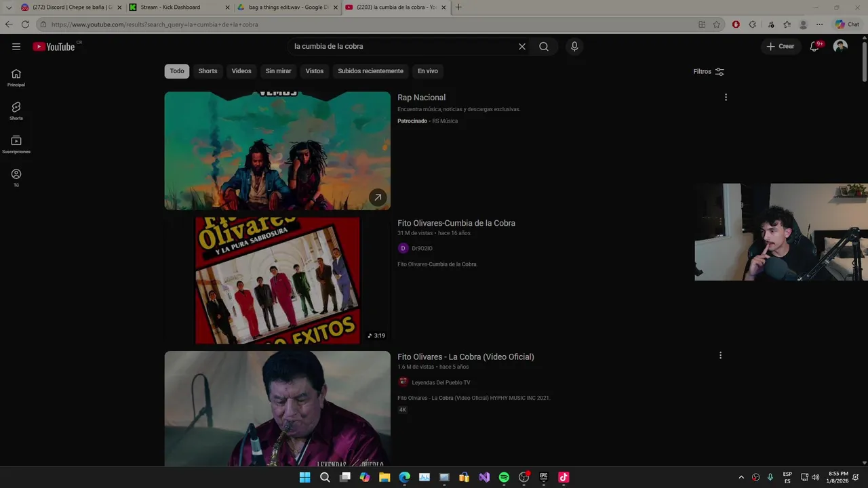Open Visual Studio from taskbar
This screenshot has height=488, width=868.
(484, 477)
